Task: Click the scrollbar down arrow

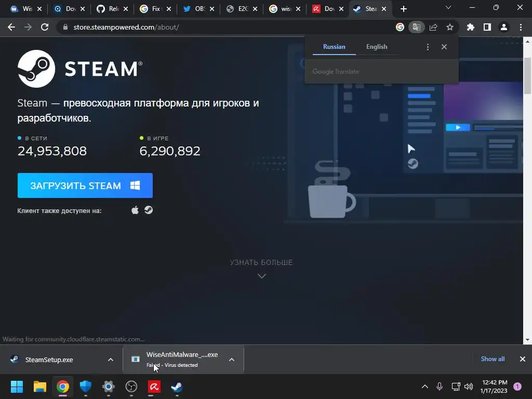Action: 527,340
